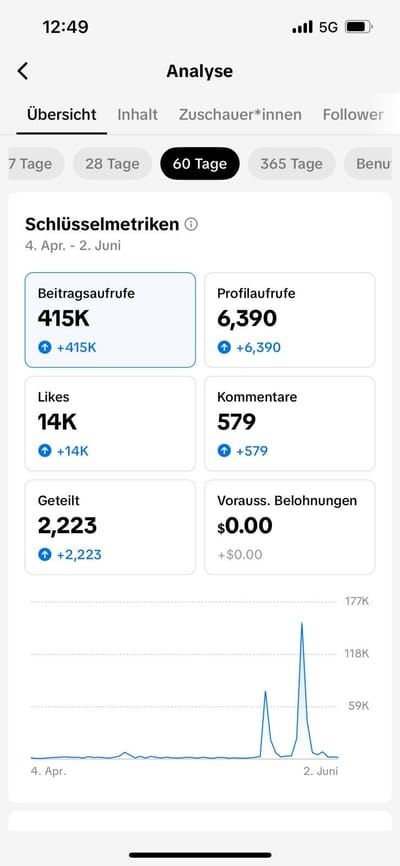Open the Follower tab

(x=353, y=114)
